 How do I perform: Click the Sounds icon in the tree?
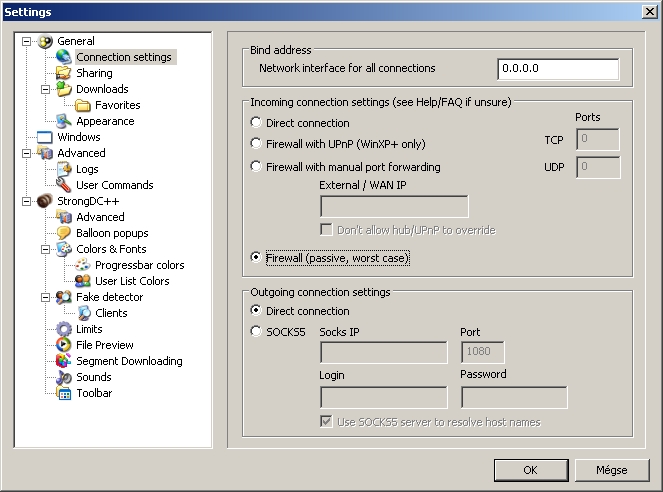[64, 377]
